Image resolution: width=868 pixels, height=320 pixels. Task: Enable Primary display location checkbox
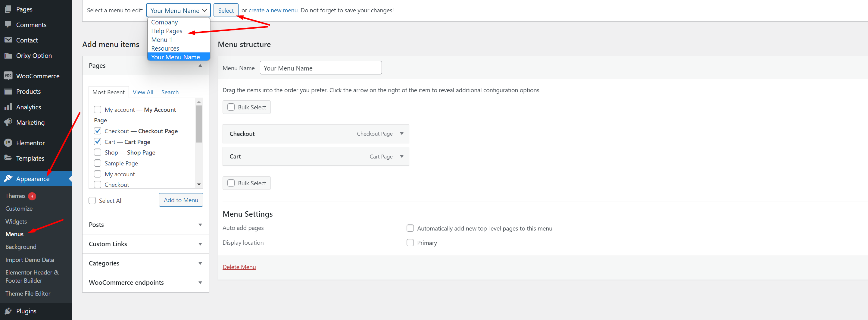(410, 243)
